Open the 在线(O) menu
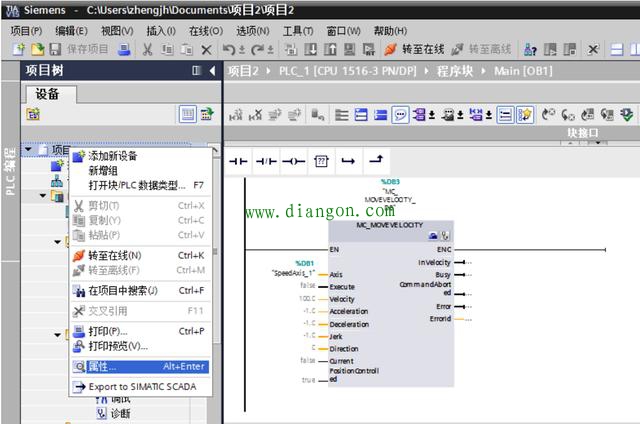Screen dimensions: 640x424 coord(206,31)
